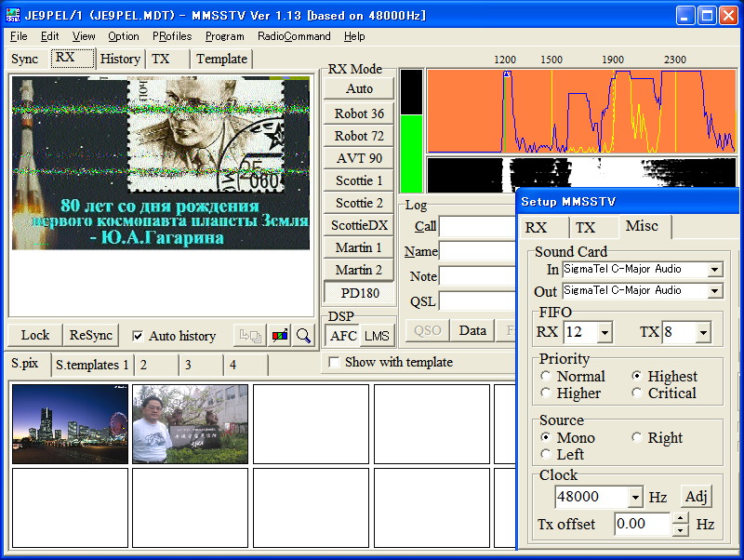Select Robot 72 RX mode
This screenshot has width=744, height=560.
pyautogui.click(x=359, y=136)
